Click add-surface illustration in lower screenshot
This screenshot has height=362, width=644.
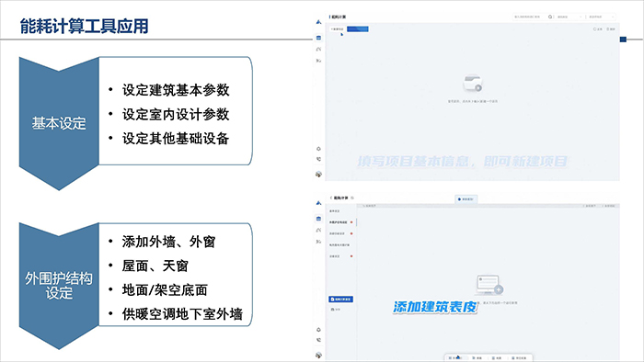pos(489,286)
